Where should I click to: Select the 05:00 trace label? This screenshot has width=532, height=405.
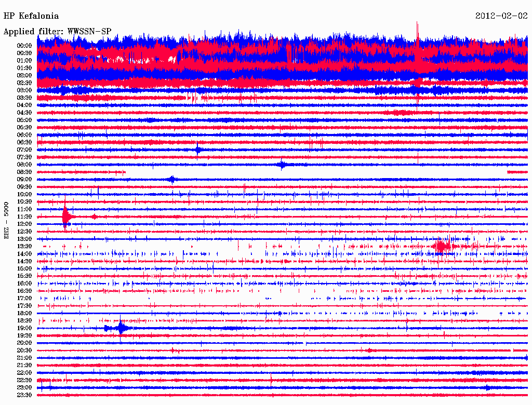coord(24,120)
